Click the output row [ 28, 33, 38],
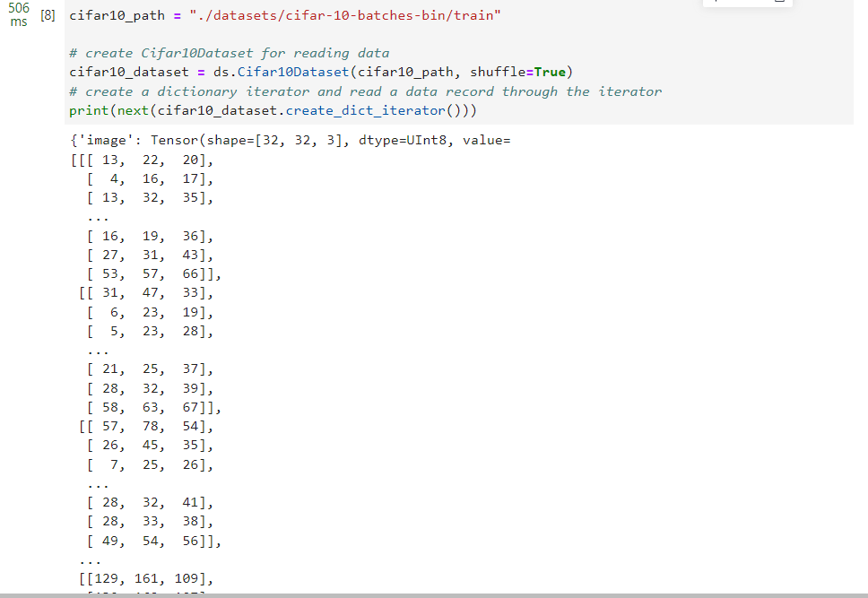The image size is (868, 598). click(150, 522)
